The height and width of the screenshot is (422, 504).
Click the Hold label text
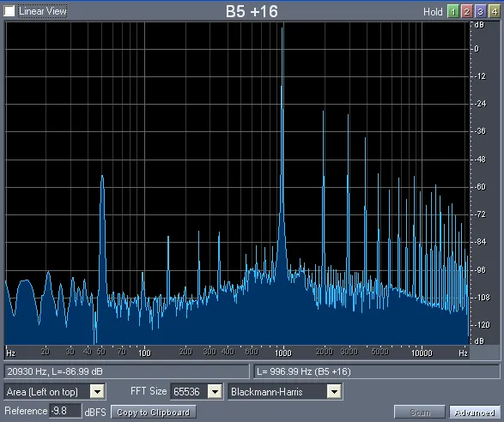433,12
